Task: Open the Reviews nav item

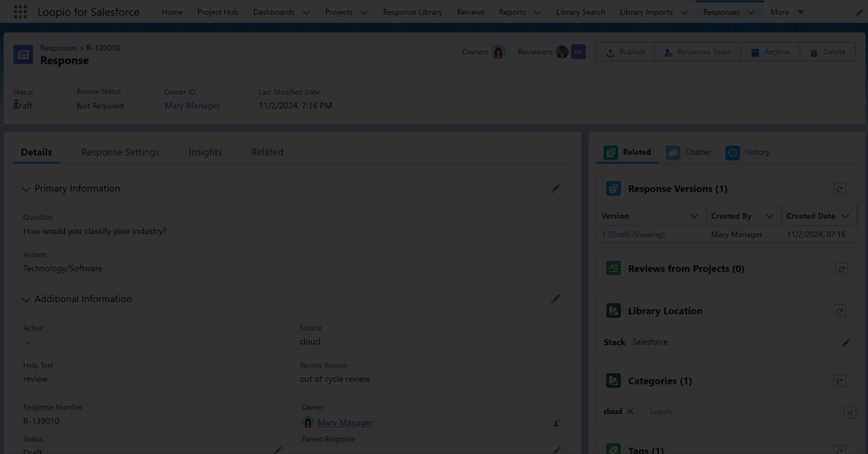Action: click(x=470, y=12)
